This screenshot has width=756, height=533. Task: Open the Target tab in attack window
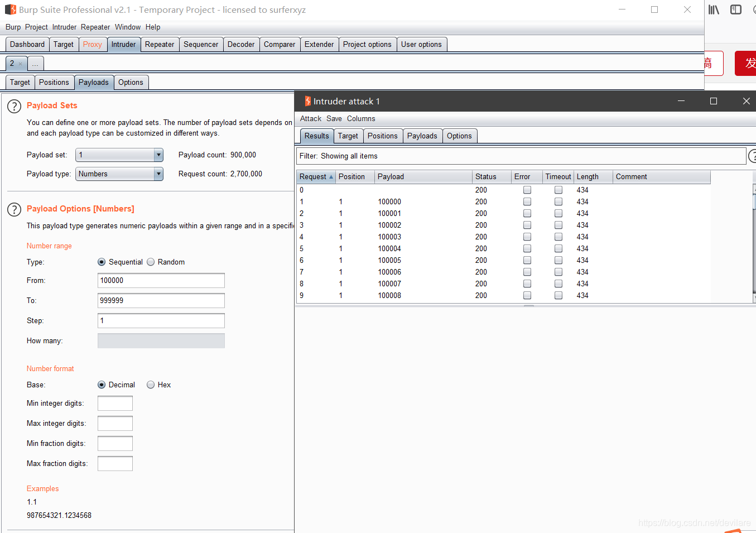pos(348,136)
